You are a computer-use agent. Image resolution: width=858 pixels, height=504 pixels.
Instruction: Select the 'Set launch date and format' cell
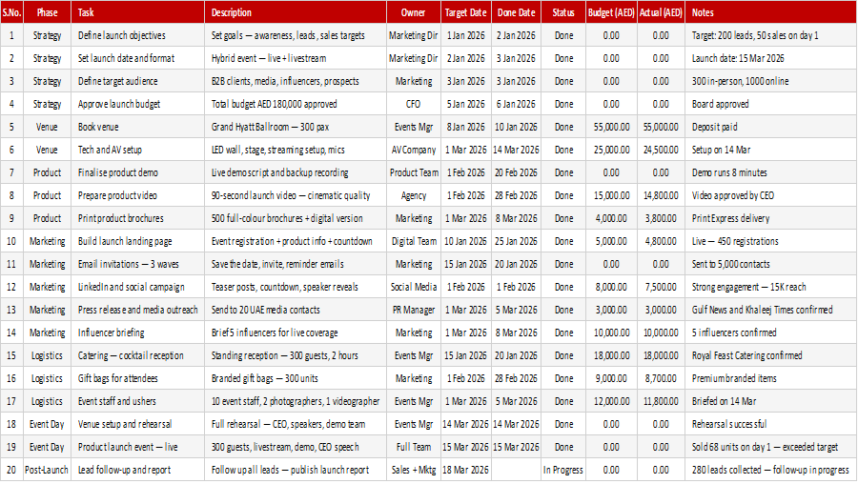pyautogui.click(x=137, y=58)
